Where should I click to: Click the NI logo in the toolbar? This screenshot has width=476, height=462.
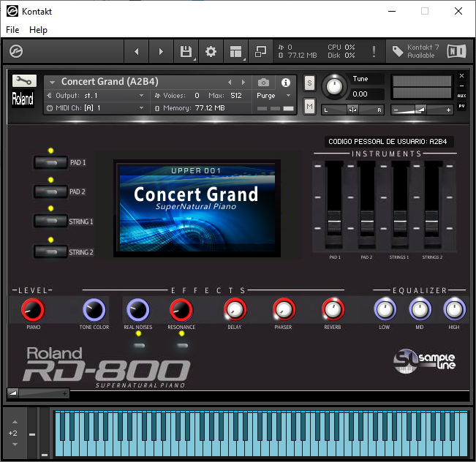coord(456,51)
